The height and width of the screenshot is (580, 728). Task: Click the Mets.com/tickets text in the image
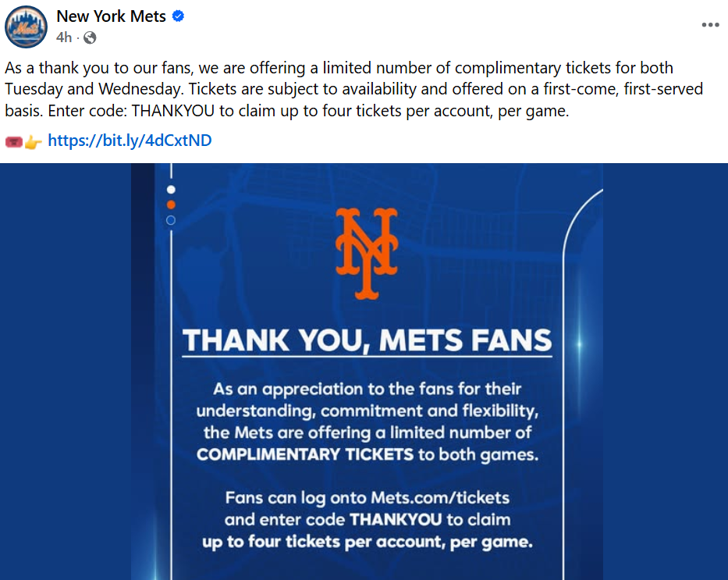click(439, 497)
